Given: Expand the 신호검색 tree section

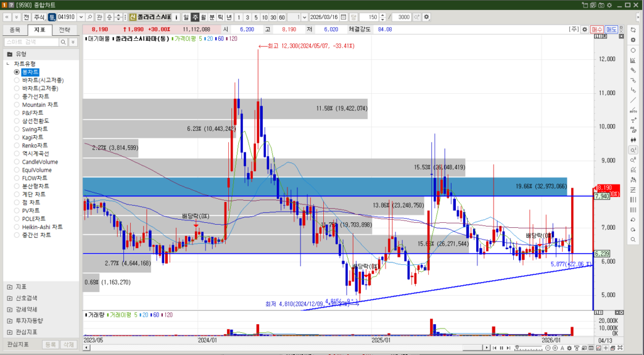Looking at the screenshot, I should 9,298.
